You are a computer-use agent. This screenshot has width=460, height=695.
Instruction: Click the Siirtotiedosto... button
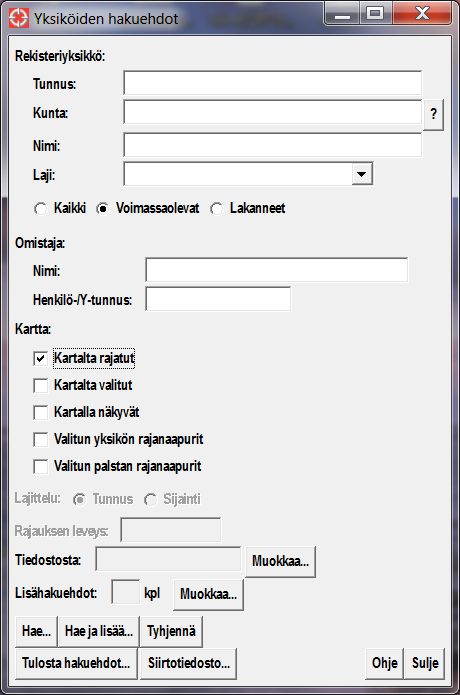pos(188,664)
